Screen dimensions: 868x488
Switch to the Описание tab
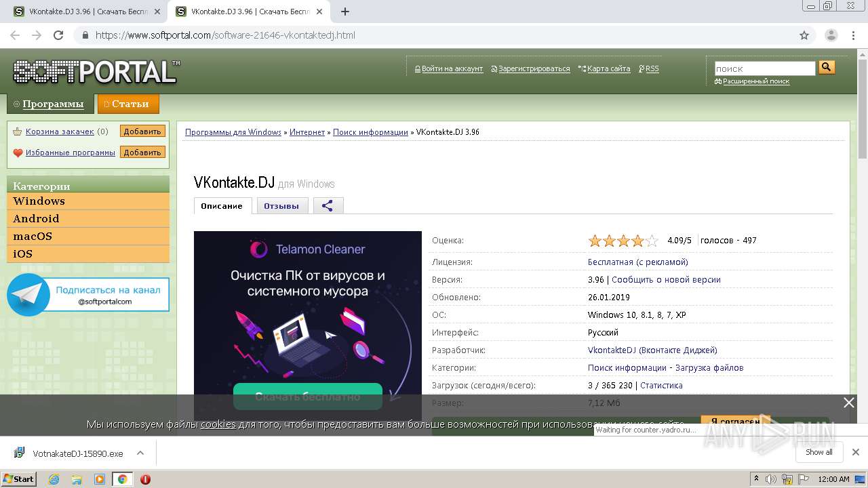tap(222, 206)
